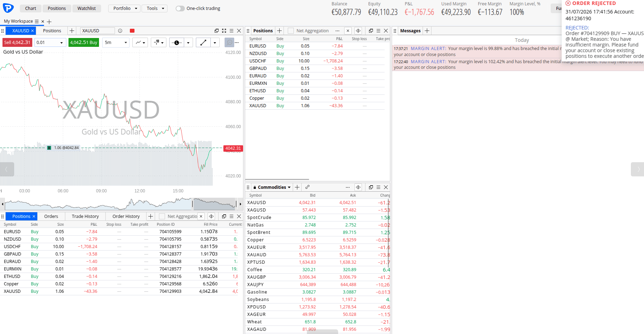Select the price level line tool
This screenshot has width=644, height=334.
pyautogui.click(x=176, y=43)
